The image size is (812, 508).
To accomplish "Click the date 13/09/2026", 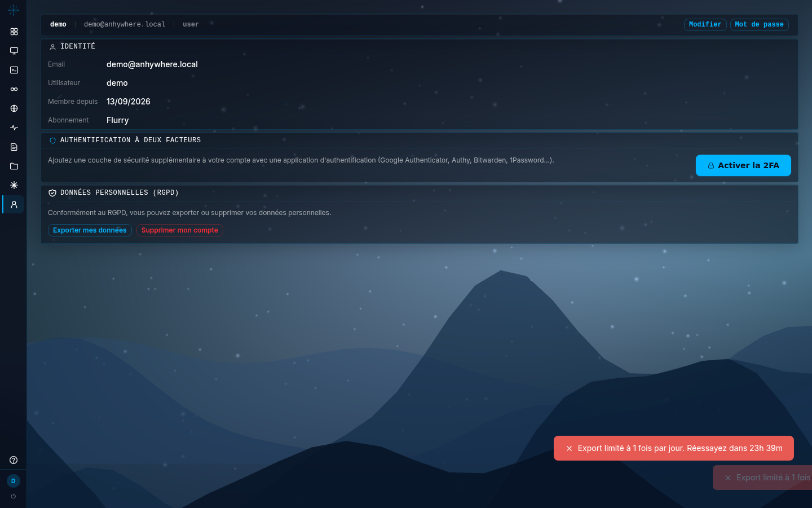I will pyautogui.click(x=129, y=102).
